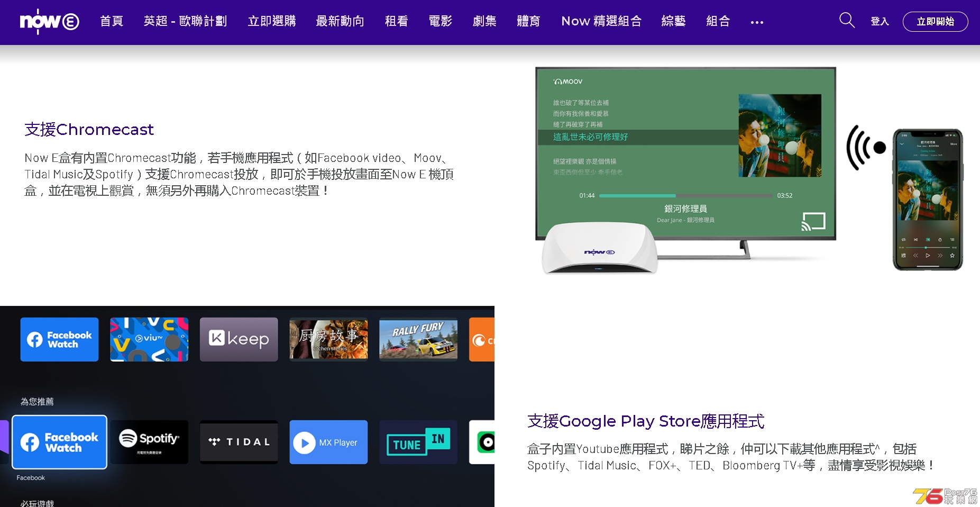
Task: Click the album cover on TV screen
Action: (780, 135)
